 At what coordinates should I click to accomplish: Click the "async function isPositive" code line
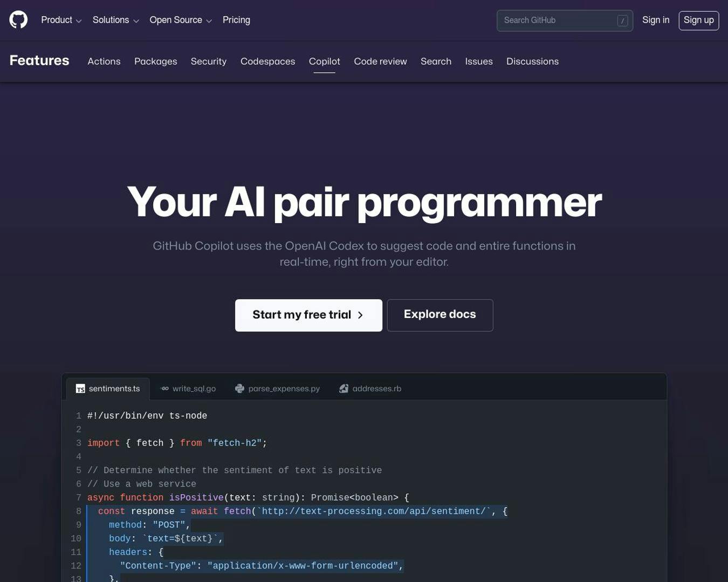(x=248, y=497)
